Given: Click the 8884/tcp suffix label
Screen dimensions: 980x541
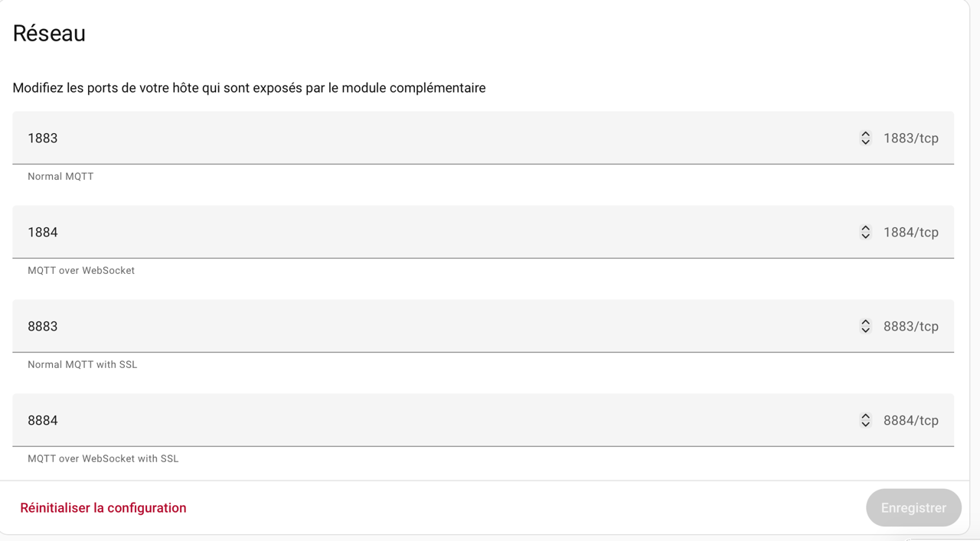Looking at the screenshot, I should [910, 421].
